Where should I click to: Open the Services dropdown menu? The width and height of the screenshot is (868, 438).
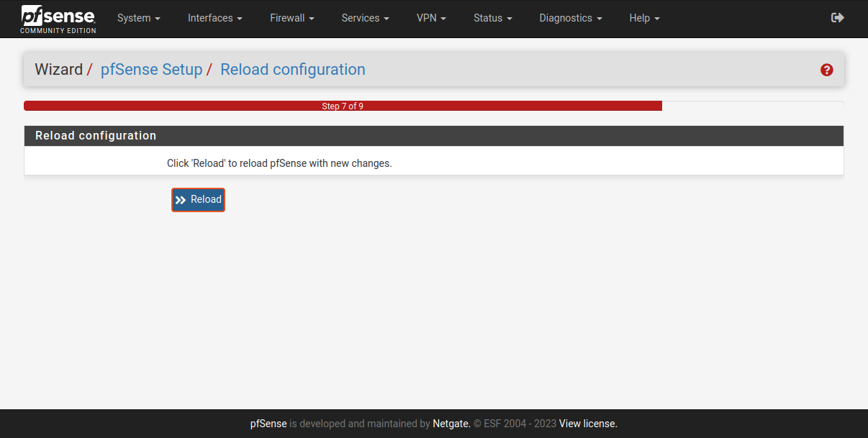tap(365, 18)
